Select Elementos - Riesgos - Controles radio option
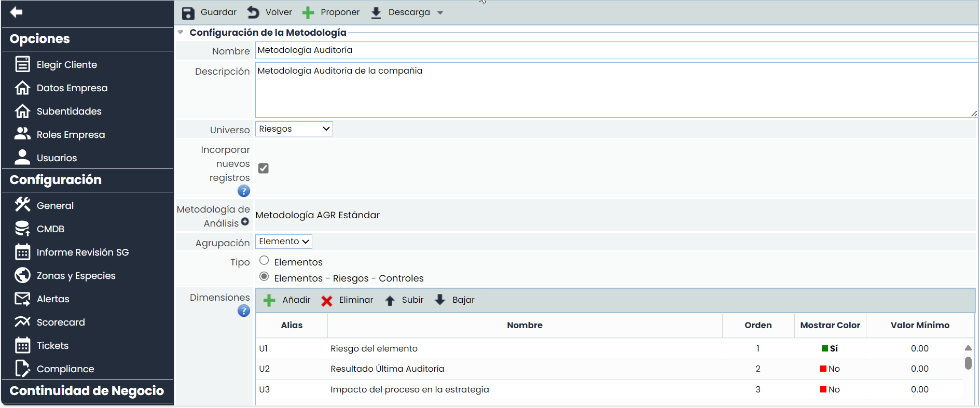 pyautogui.click(x=264, y=277)
